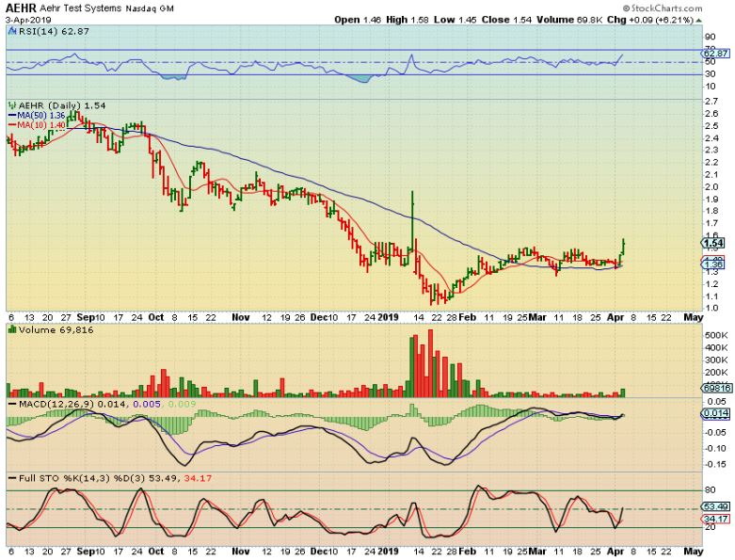735x560 pixels.
Task: Click the Chg +0.09 (+6.21%) value
Action: click(650, 20)
